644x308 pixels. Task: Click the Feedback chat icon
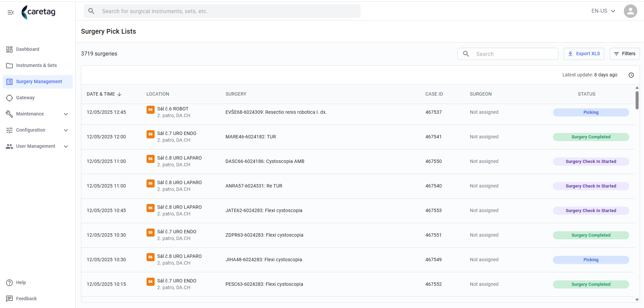[9, 299]
